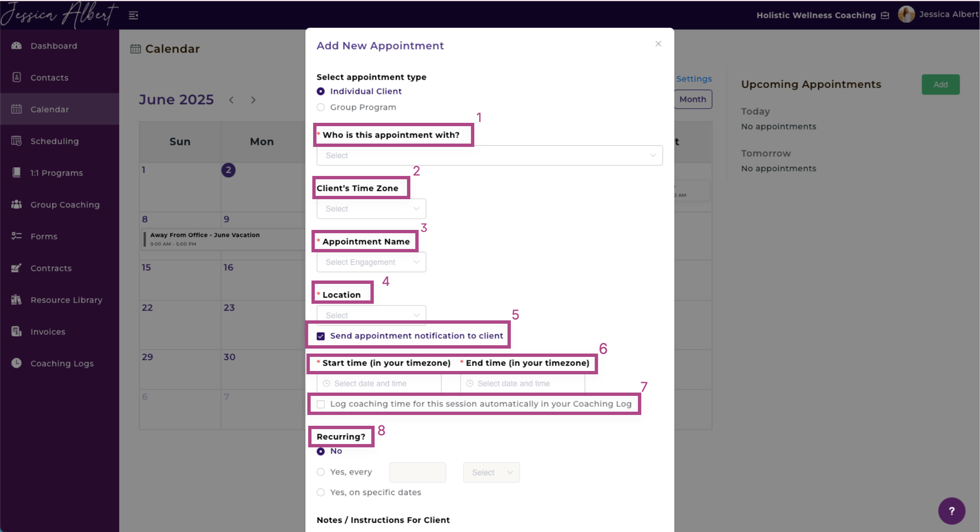Check Log coaching time automatically box

321,404
